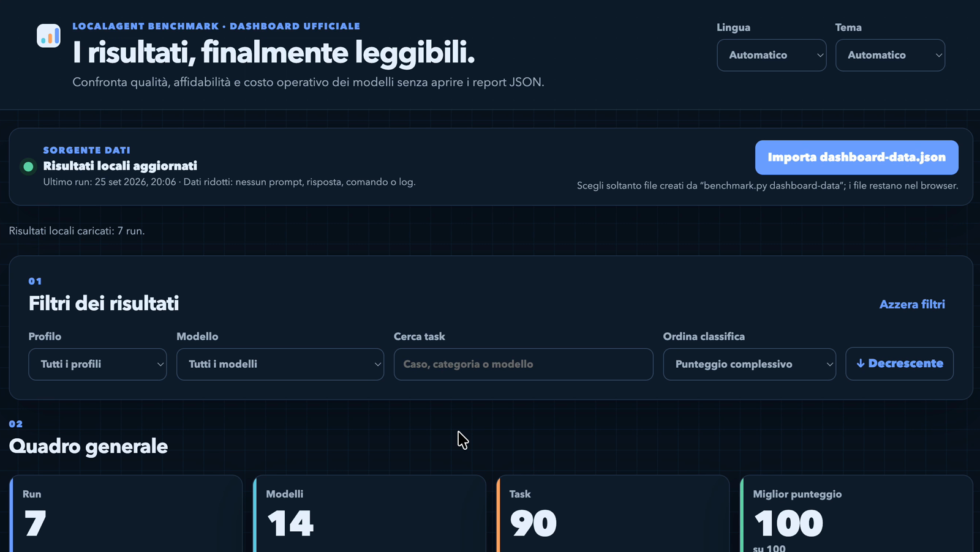Select the Miglior punteggio card showing 100
The height and width of the screenshot is (552, 980).
point(856,514)
